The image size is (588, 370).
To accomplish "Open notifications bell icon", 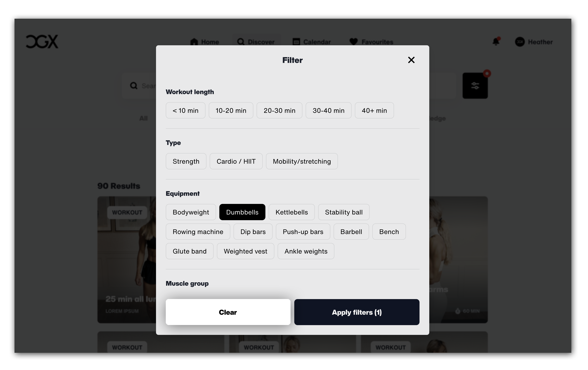I will click(x=496, y=41).
